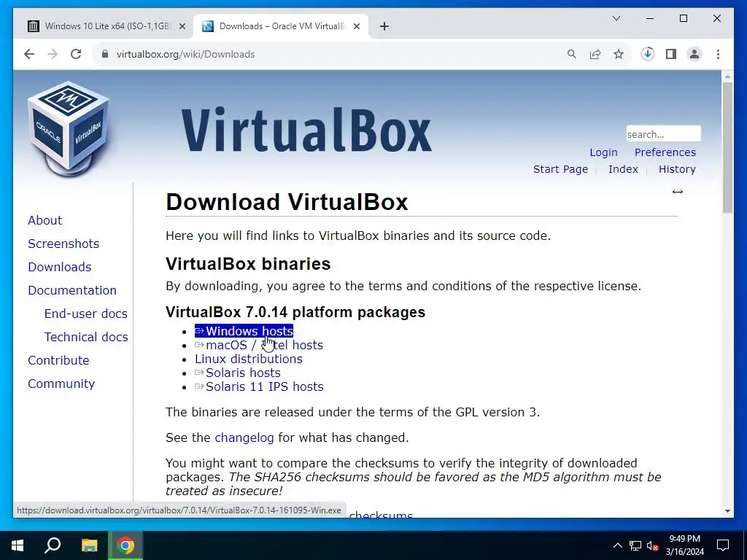
Task: Open Linux distributions link
Action: [249, 359]
